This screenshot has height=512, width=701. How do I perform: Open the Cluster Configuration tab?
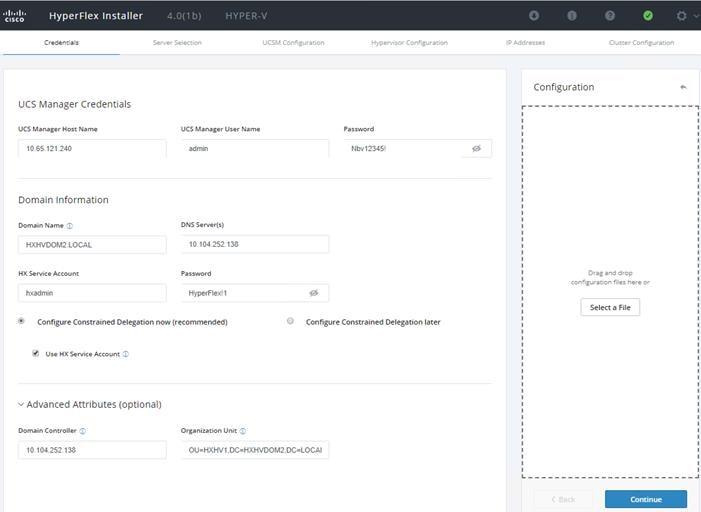[641, 42]
